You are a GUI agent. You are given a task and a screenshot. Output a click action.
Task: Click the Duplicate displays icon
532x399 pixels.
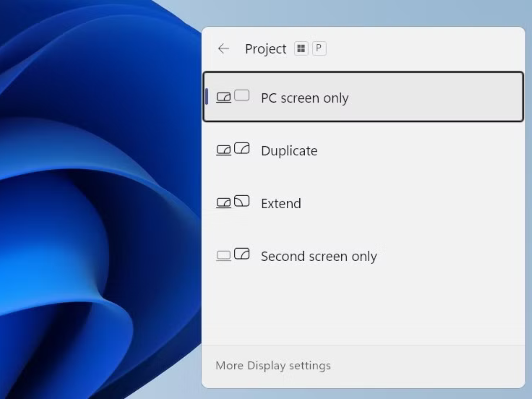233,149
